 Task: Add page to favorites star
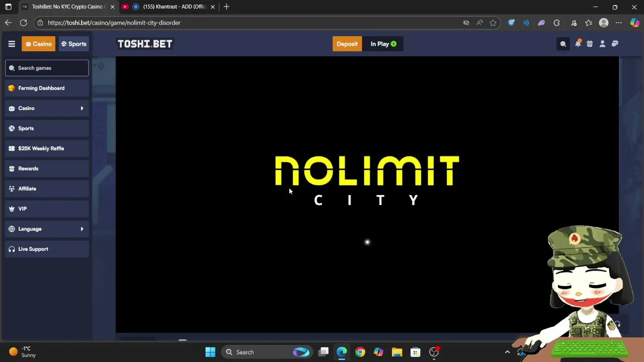(x=493, y=23)
